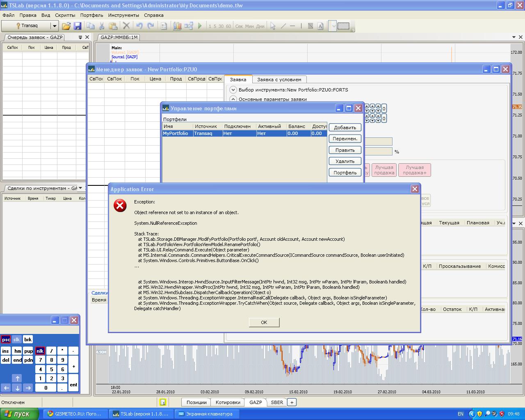Screen dimensions: 525x420
Task: Toggle the psc key on on-screen keyboard
Action: [6, 340]
